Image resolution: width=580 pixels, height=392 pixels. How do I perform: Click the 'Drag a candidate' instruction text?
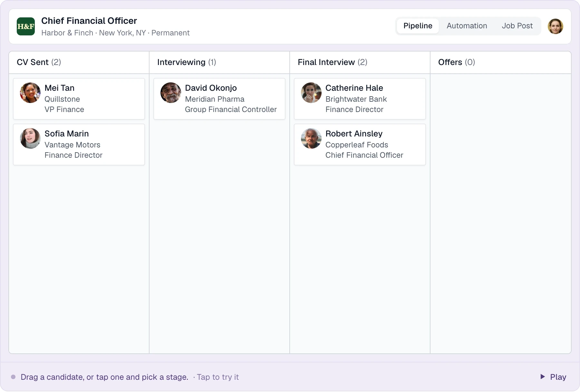pos(104,377)
